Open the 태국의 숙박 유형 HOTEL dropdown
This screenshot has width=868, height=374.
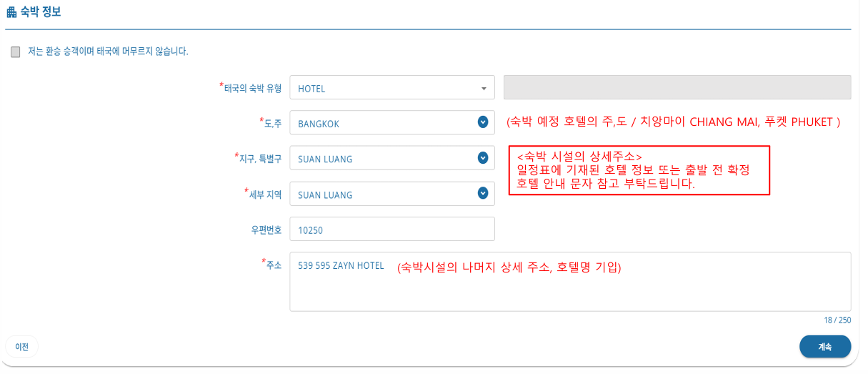tap(392, 88)
